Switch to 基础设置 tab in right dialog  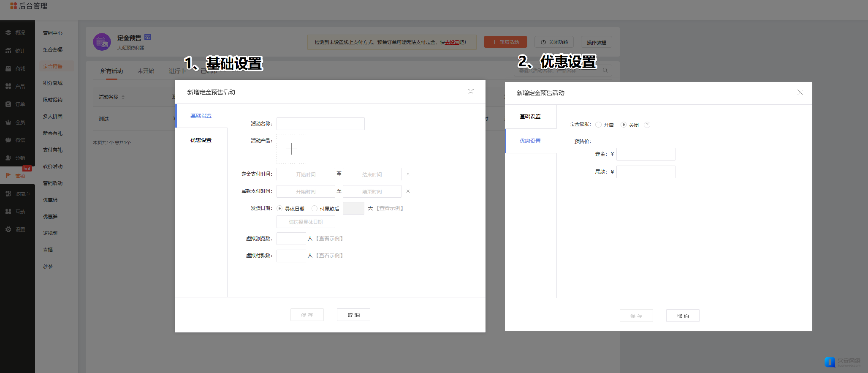tap(530, 117)
